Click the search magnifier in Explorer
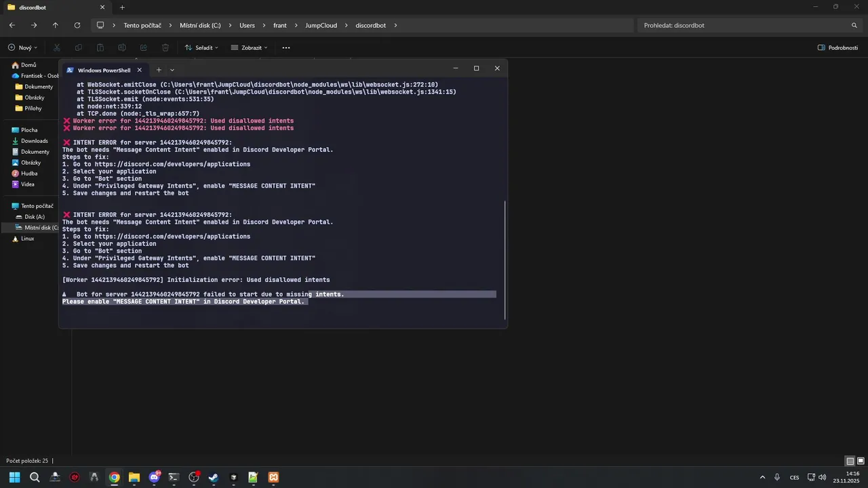The image size is (868, 488). click(854, 25)
